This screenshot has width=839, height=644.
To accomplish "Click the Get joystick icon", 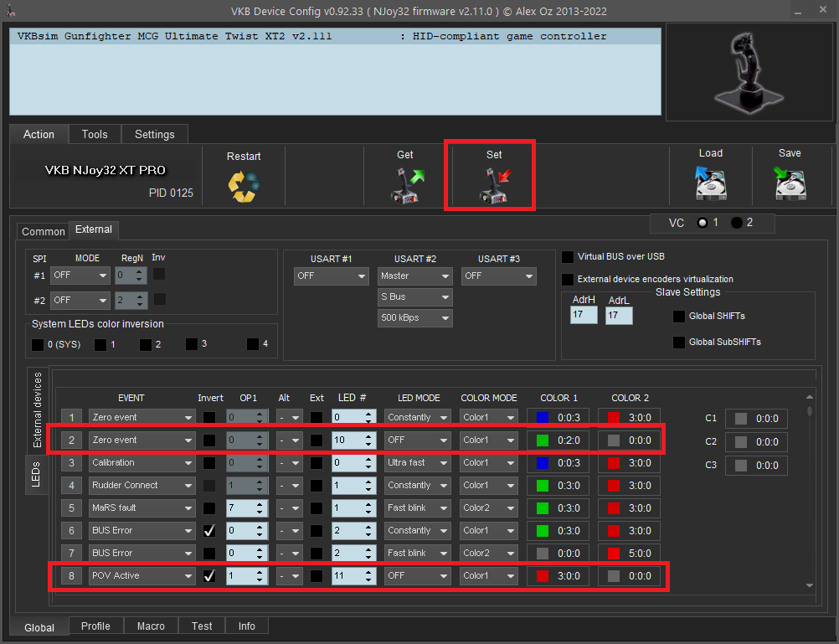I will point(408,185).
